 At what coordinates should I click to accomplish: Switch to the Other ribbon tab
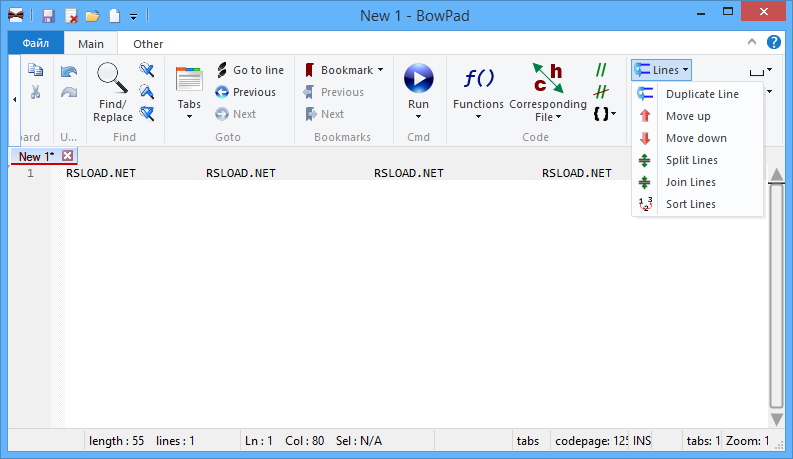[x=148, y=44]
